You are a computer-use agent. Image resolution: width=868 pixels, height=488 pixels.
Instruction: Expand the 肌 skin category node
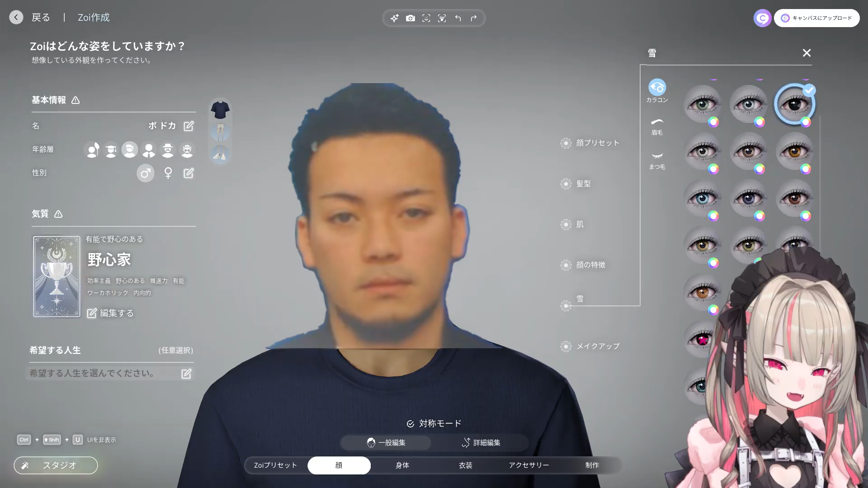(x=566, y=225)
